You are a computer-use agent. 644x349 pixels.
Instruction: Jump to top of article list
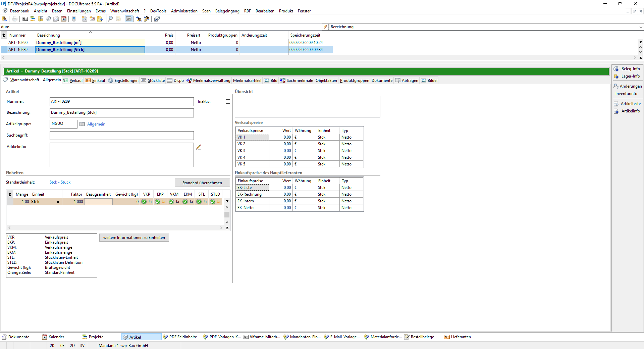click(641, 42)
